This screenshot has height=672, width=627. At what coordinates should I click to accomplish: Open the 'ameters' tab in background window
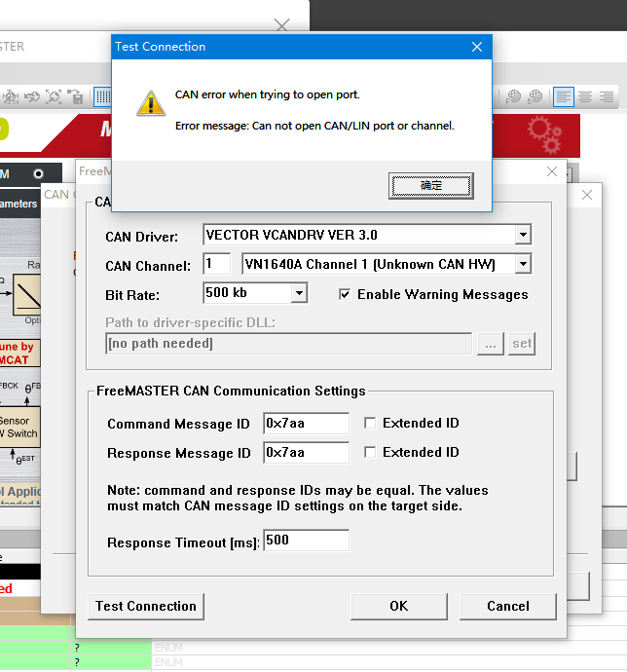click(18, 204)
